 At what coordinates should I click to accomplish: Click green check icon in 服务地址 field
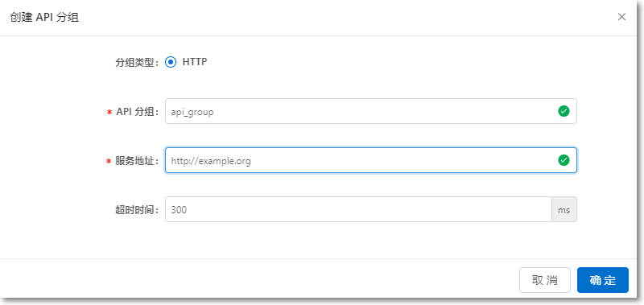[x=563, y=160]
